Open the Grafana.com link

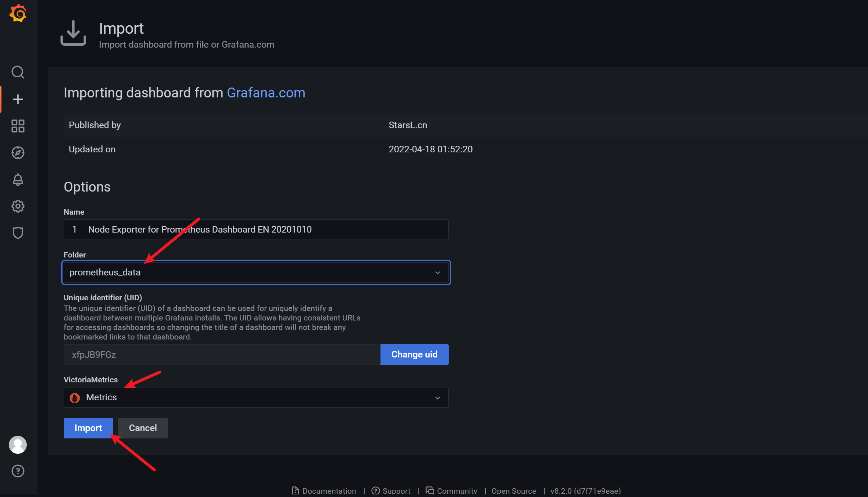(266, 93)
